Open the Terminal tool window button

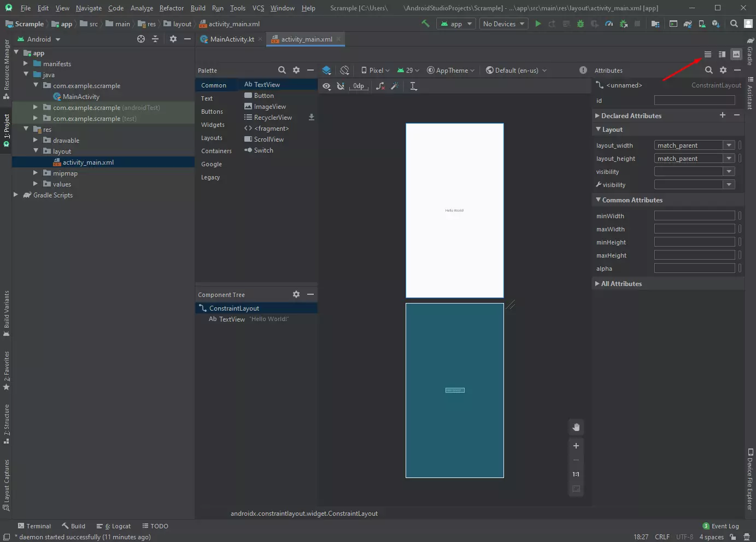tap(34, 526)
